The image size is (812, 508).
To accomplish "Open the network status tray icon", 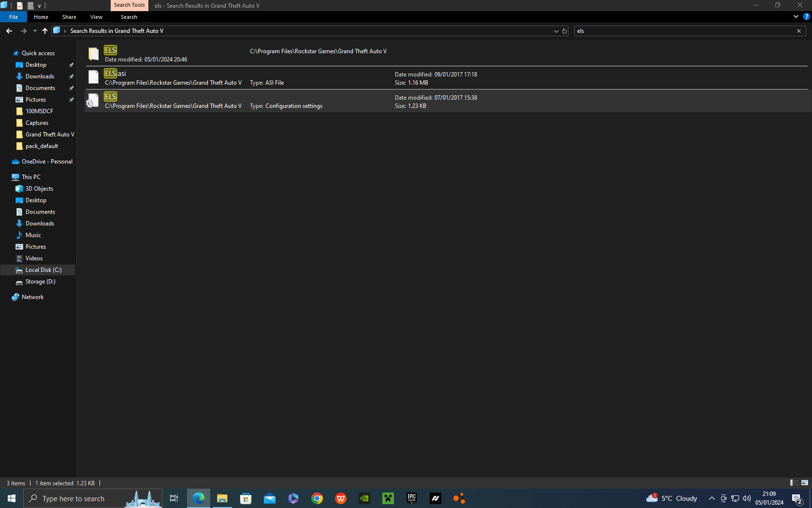I will [735, 498].
